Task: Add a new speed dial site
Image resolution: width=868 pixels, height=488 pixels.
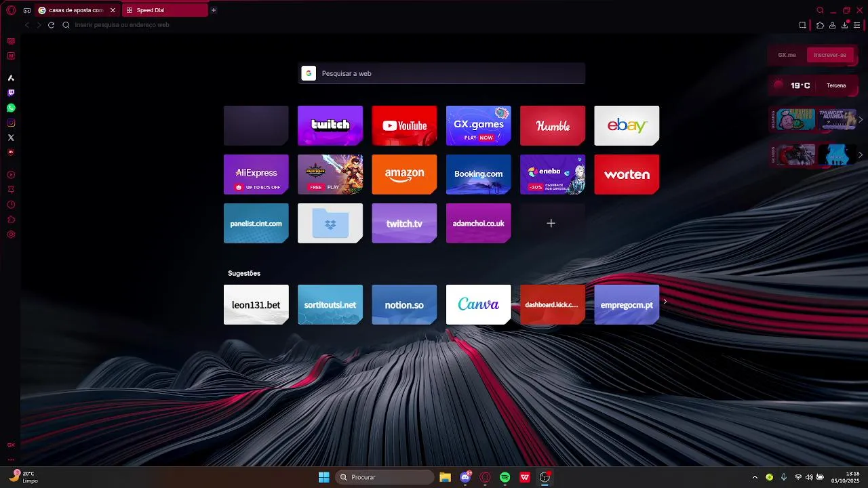Action: pos(551,223)
